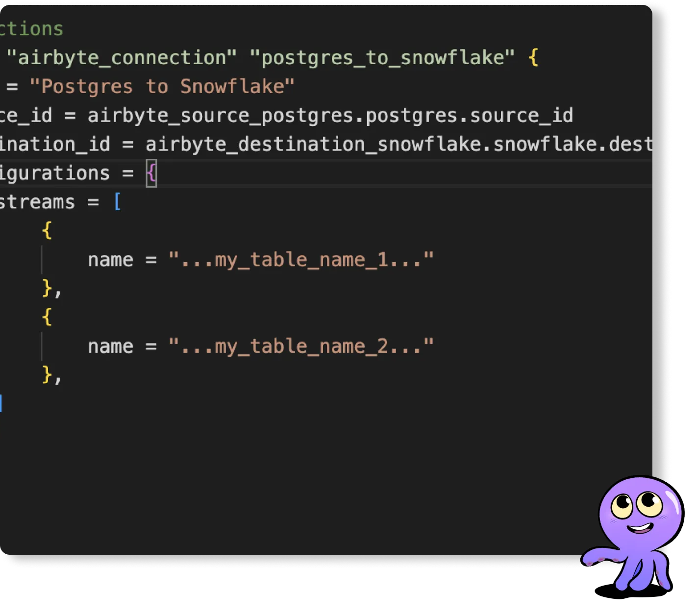
Task: Click the highlighted purple brace after configurations
Action: pos(151,173)
